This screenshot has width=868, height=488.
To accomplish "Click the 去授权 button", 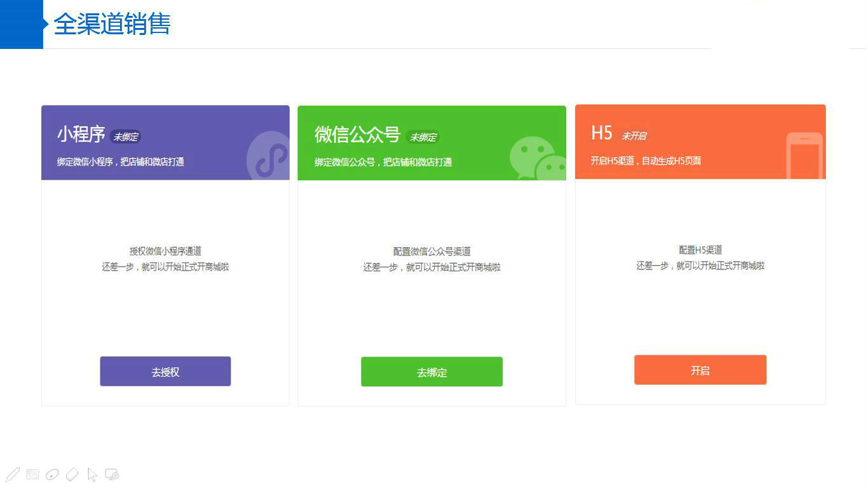I will 165,372.
